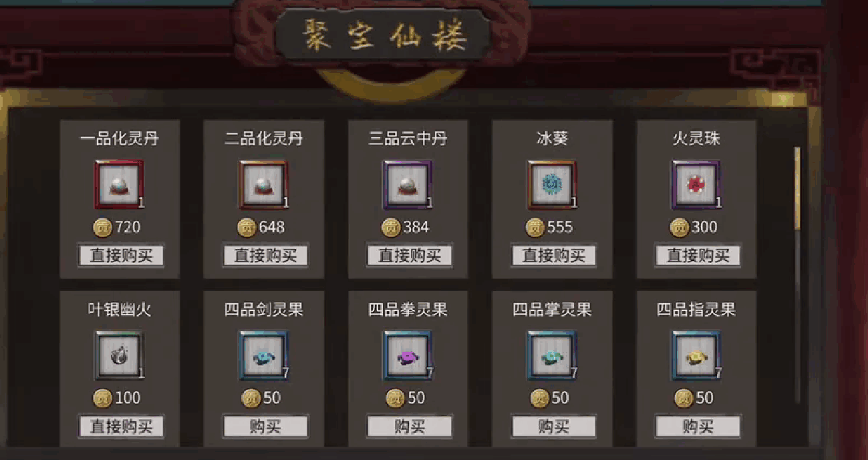Click 直接购买 below 冰葵

click(554, 256)
